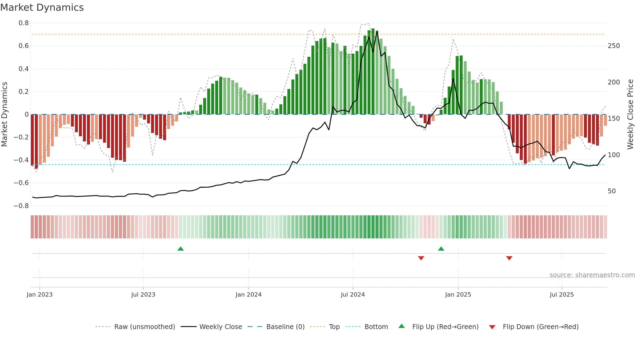Click the red Flip Down legend triangle icon
The width and height of the screenshot is (644, 362).
492,327
